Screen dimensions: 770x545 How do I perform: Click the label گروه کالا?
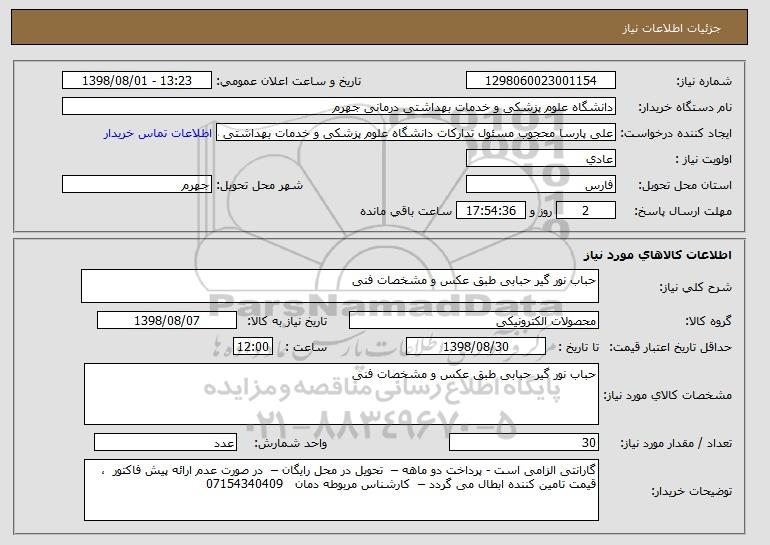tap(708, 322)
